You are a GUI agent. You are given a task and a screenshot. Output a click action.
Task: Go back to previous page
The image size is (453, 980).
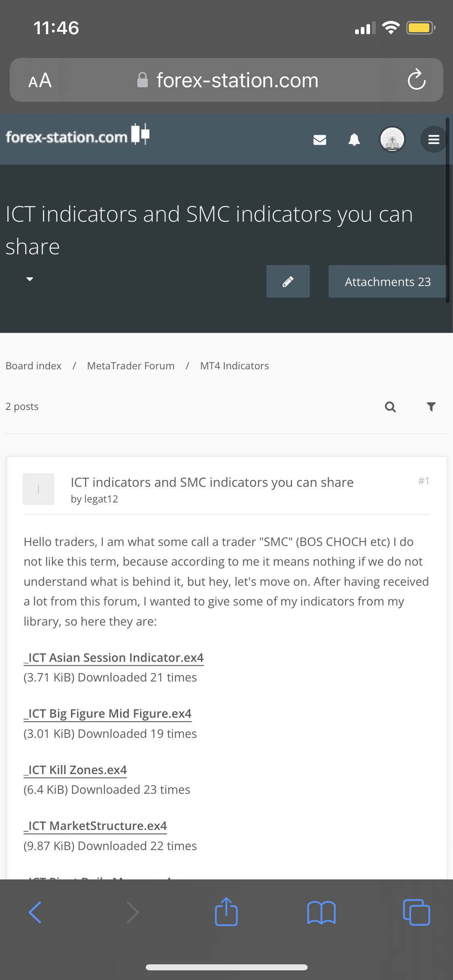pos(35,912)
